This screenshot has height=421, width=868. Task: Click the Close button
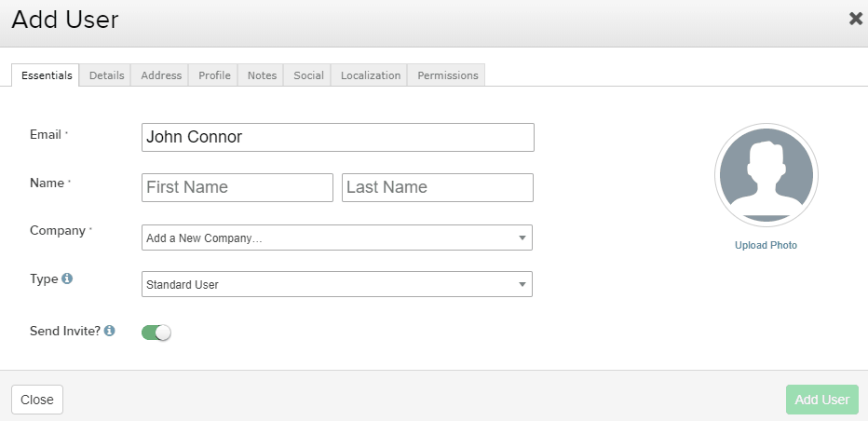point(37,400)
